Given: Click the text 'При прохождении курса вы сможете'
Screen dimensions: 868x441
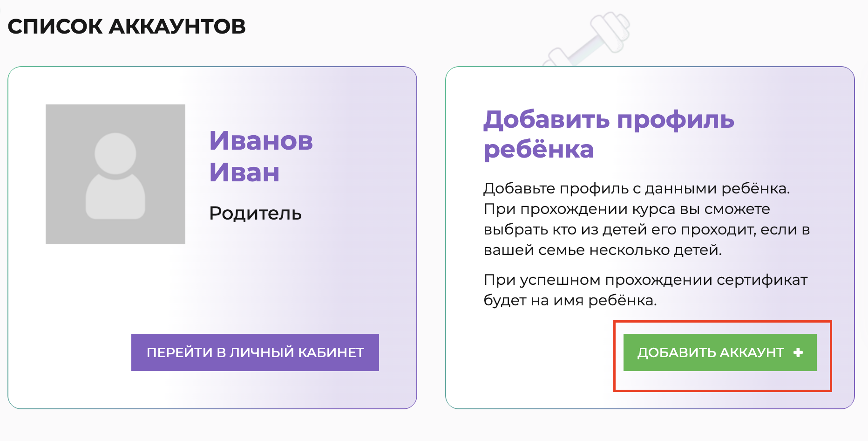Looking at the screenshot, I should [x=627, y=209].
